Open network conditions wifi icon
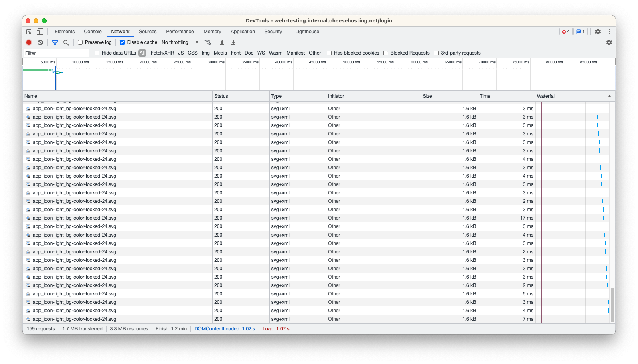Screen dimensions: 638x364 pyautogui.click(x=207, y=42)
